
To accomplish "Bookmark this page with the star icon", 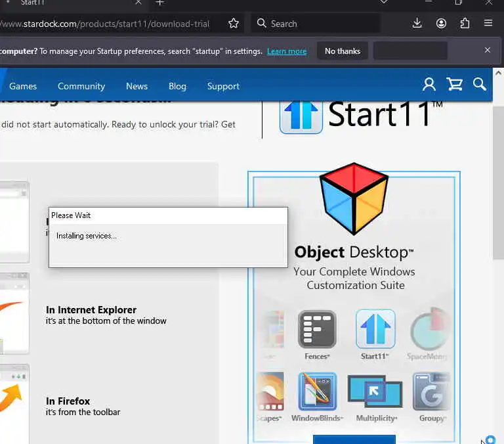I will 234,23.
